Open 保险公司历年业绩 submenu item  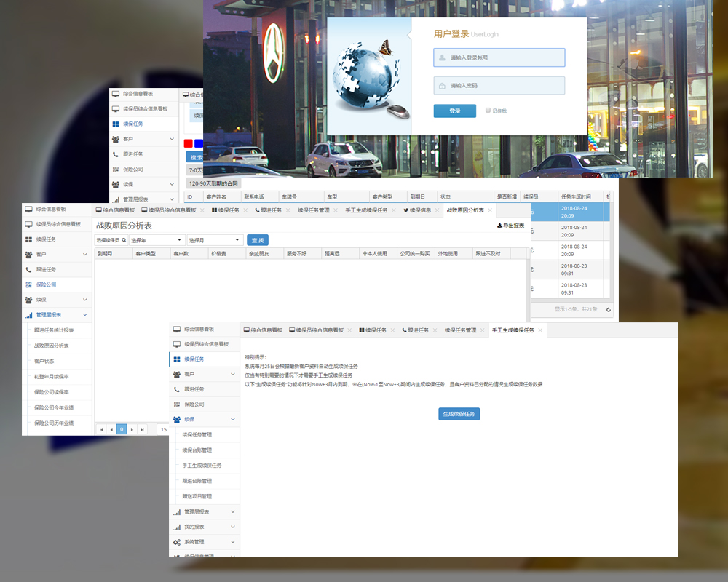pyautogui.click(x=54, y=423)
